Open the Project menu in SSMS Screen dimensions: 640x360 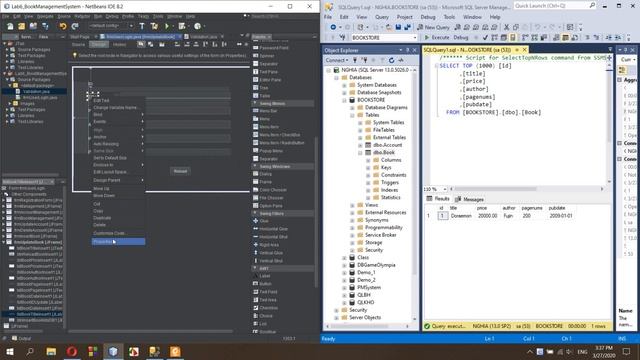point(404,17)
